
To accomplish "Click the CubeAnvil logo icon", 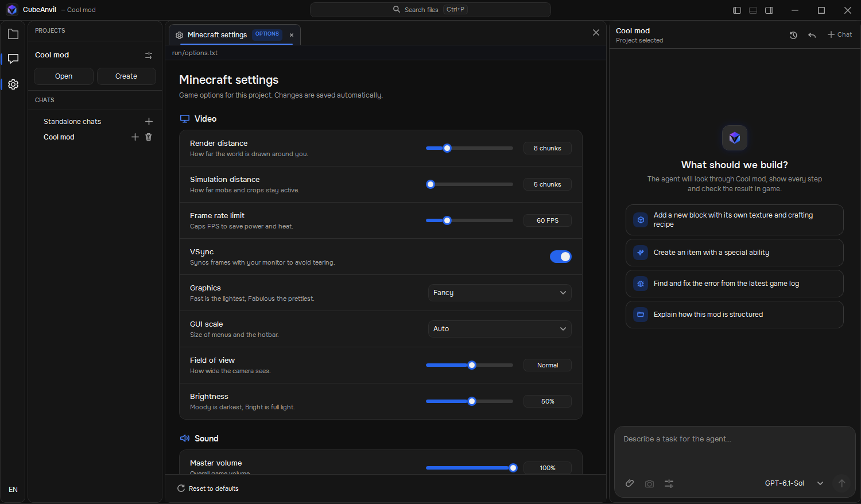I will 12,10.
